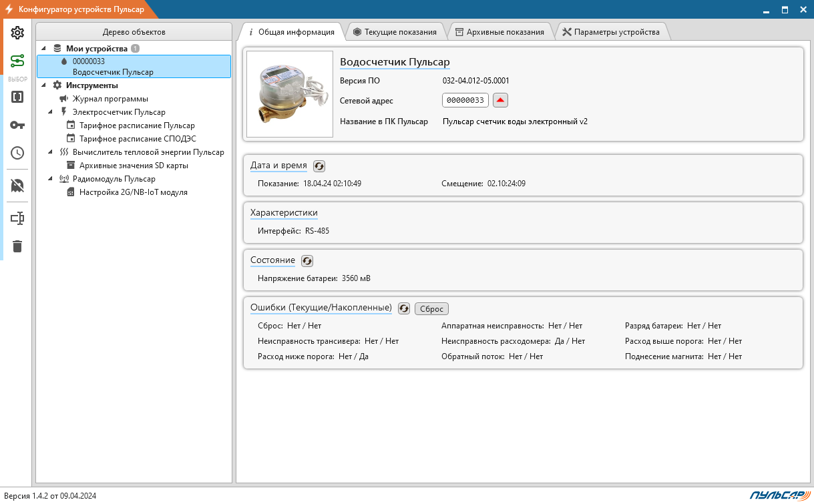Click the Расход выше порога error entry
The height and width of the screenshot is (504, 814).
pyautogui.click(x=684, y=341)
